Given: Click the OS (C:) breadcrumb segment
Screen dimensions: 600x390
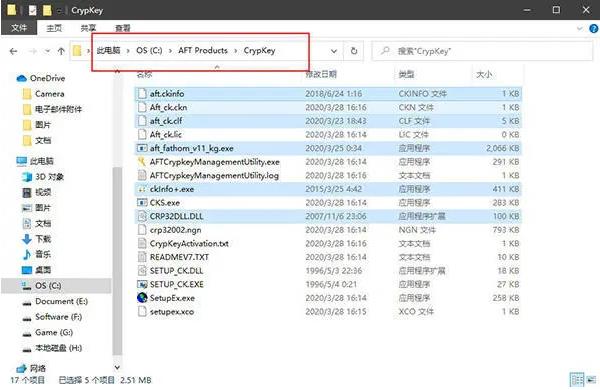Looking at the screenshot, I should (x=149, y=51).
